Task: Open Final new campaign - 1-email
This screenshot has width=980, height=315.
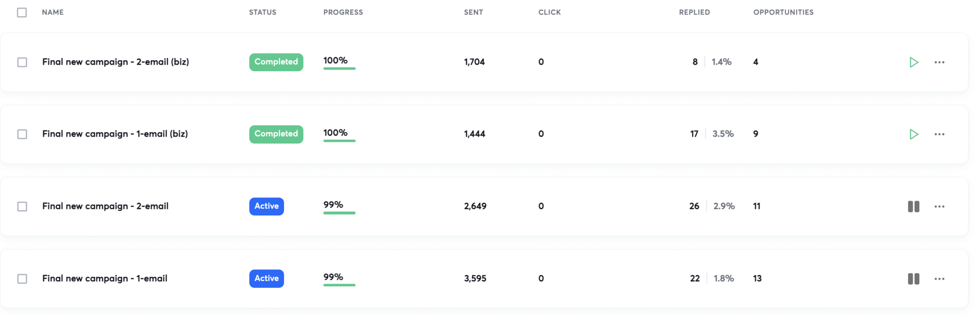Action: [105, 279]
